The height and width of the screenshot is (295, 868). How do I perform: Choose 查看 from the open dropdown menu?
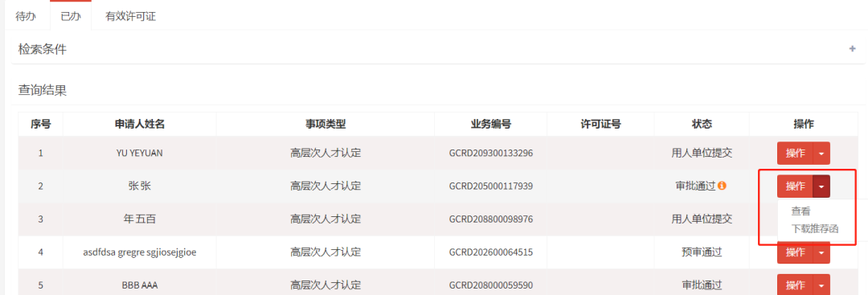(x=801, y=211)
